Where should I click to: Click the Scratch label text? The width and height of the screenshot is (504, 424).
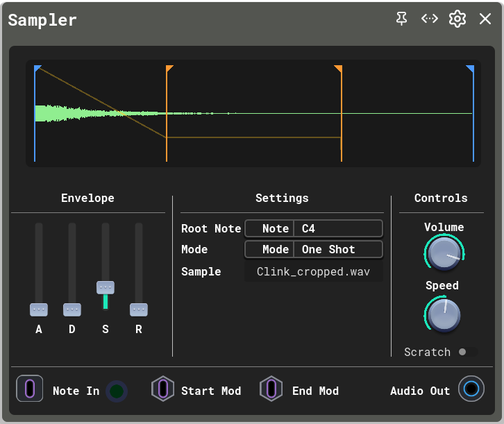[x=427, y=352]
